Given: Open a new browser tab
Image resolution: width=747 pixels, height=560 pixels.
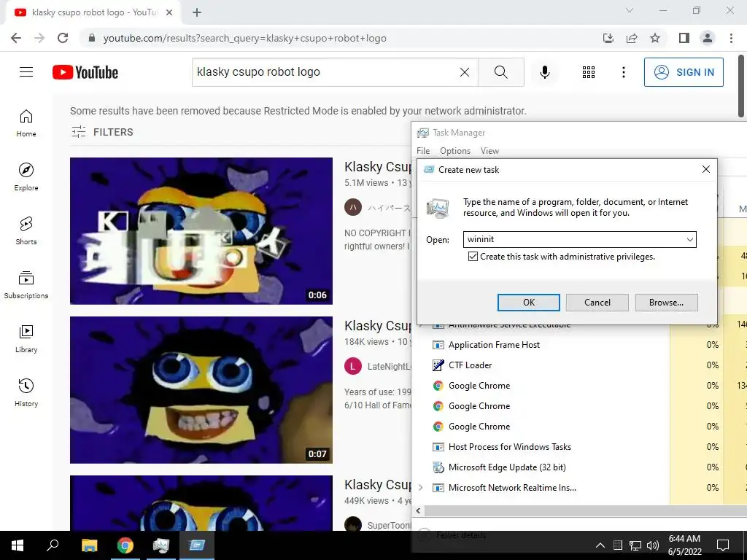Looking at the screenshot, I should click(197, 12).
